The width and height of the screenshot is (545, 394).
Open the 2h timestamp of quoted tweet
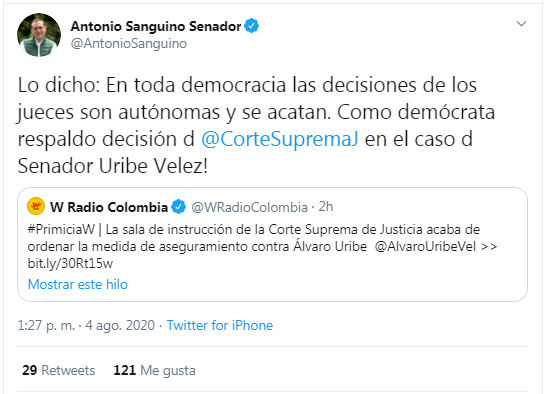click(x=326, y=207)
